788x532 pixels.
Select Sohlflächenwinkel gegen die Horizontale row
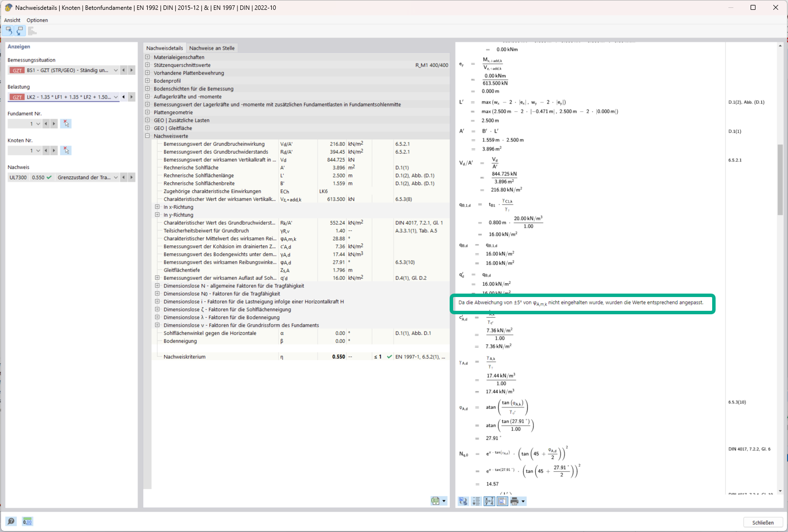point(301,333)
